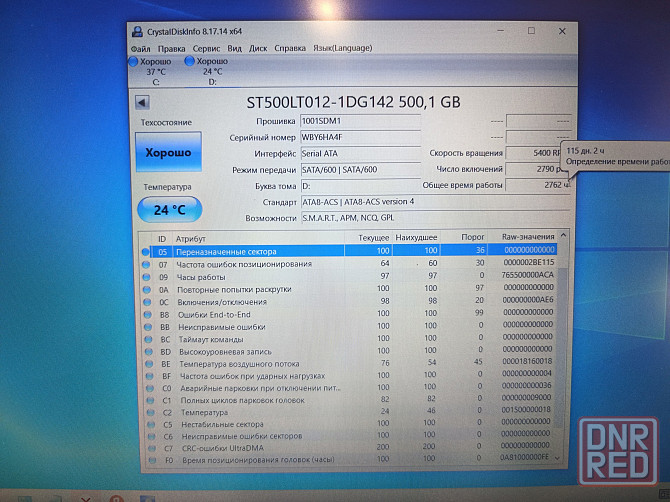Click the attribute list scroll up arrow

(563, 235)
